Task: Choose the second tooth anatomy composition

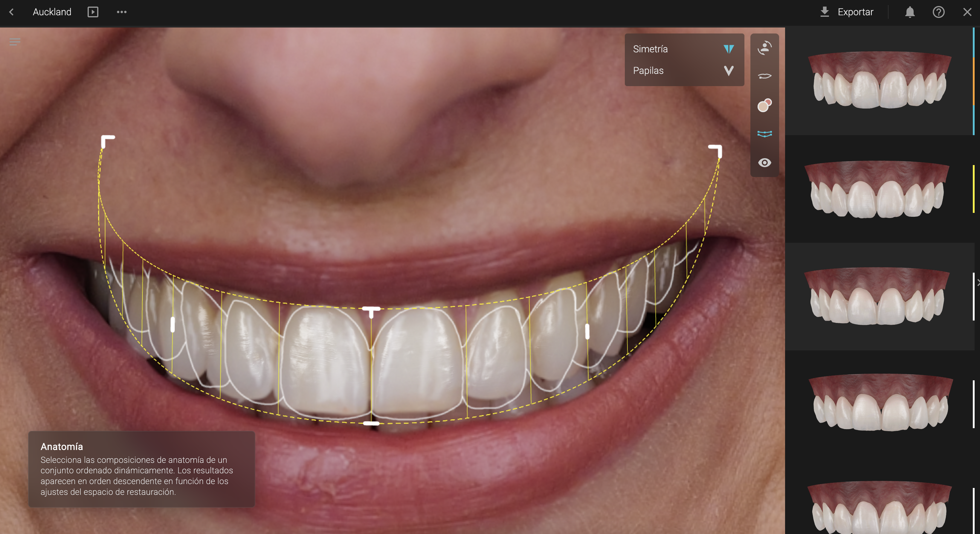Action: (877, 189)
